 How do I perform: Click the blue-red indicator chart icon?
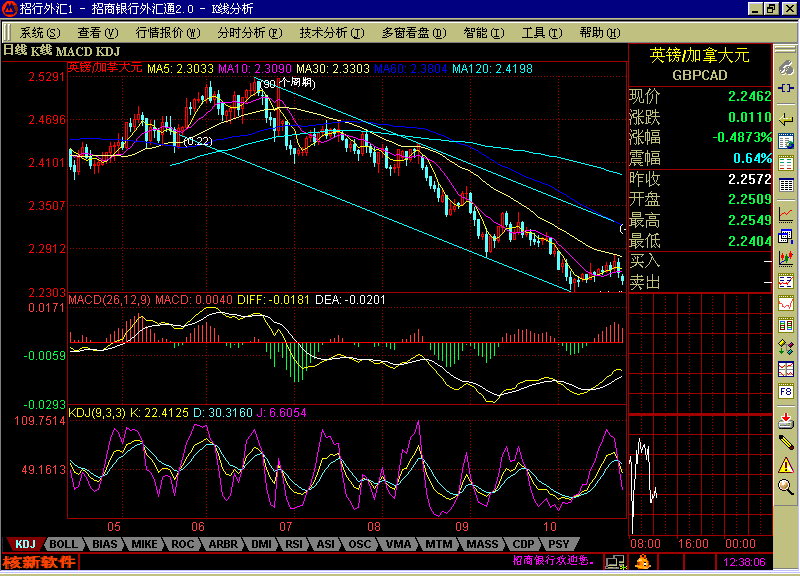point(786,281)
